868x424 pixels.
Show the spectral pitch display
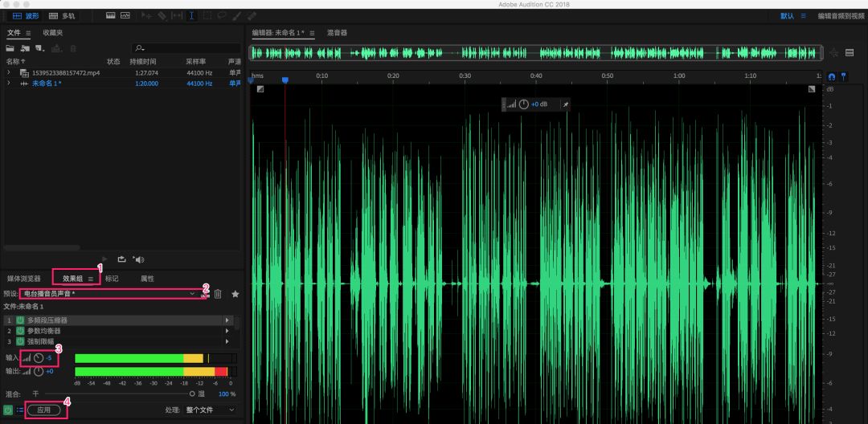point(125,15)
